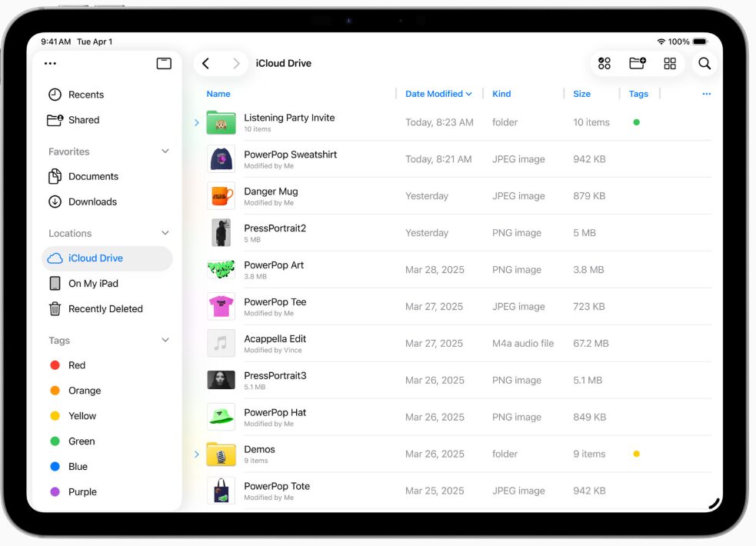Click 'Today, 8:23 AM' date cell
The image size is (756, 546).
[x=439, y=122]
